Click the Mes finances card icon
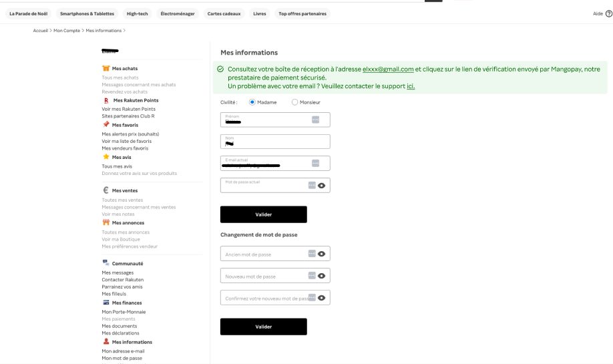Viewport: 613px width, 364px height. [106, 303]
